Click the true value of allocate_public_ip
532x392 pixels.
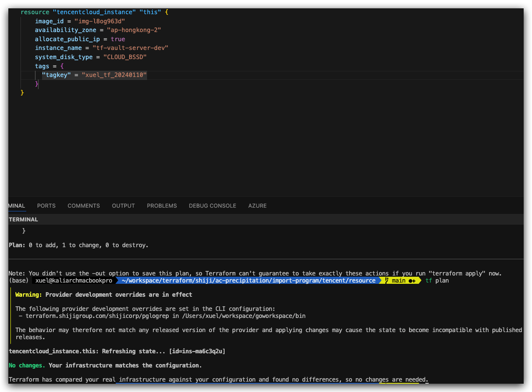click(x=118, y=39)
